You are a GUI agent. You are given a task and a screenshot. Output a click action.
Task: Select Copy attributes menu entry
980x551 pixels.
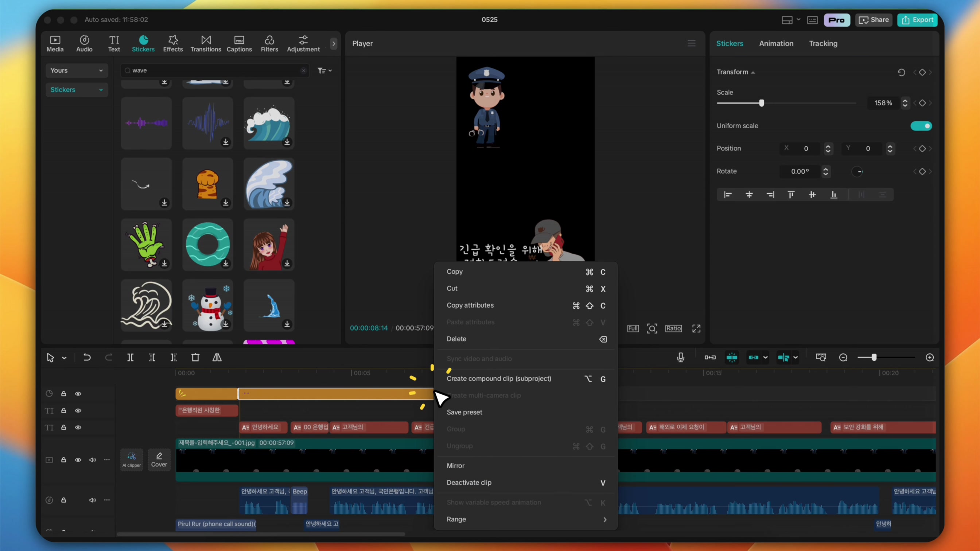click(526, 305)
